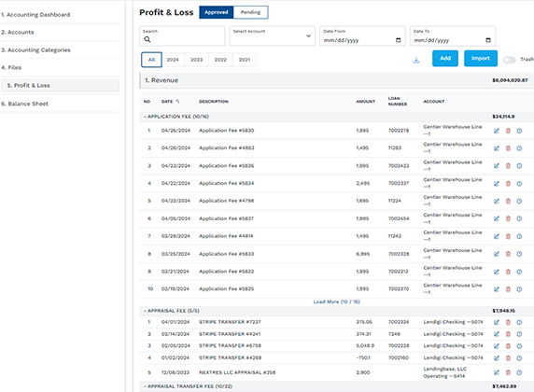Viewport: 534px width, 392px height.
Task: Click the search magnifier icon
Action: coord(148,39)
